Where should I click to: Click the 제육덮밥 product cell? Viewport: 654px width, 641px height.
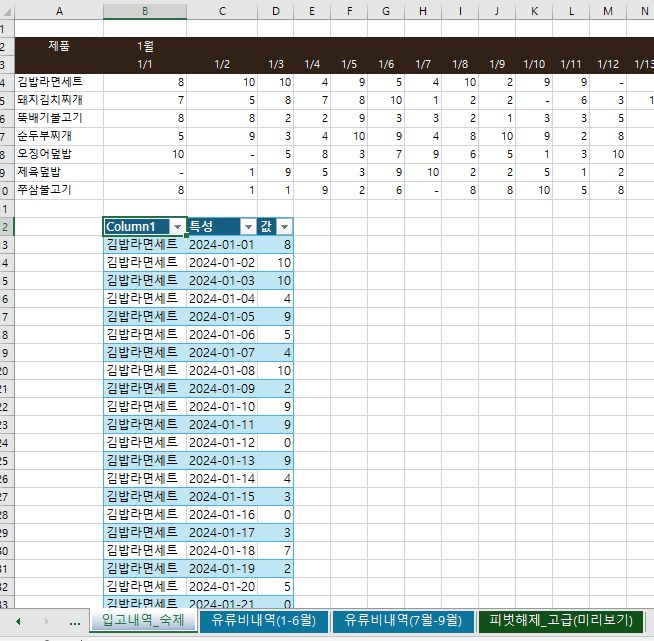pyautogui.click(x=59, y=172)
